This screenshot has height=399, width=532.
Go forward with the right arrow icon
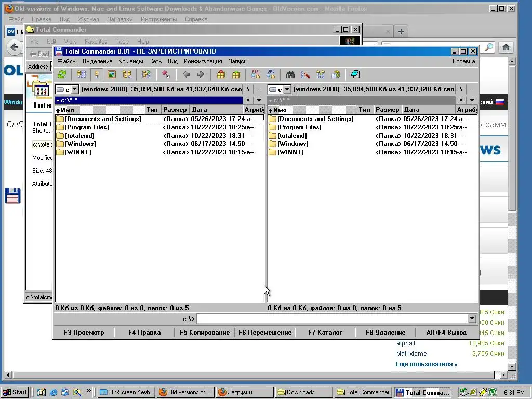coord(201,74)
